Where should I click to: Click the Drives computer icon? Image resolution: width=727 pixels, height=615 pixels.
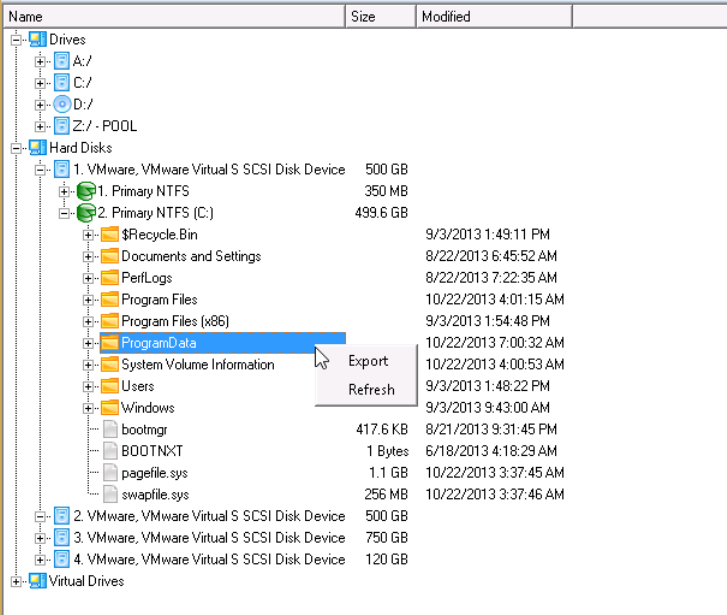point(38,39)
